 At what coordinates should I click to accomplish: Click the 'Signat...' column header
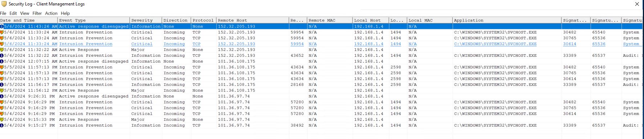pos(576,20)
